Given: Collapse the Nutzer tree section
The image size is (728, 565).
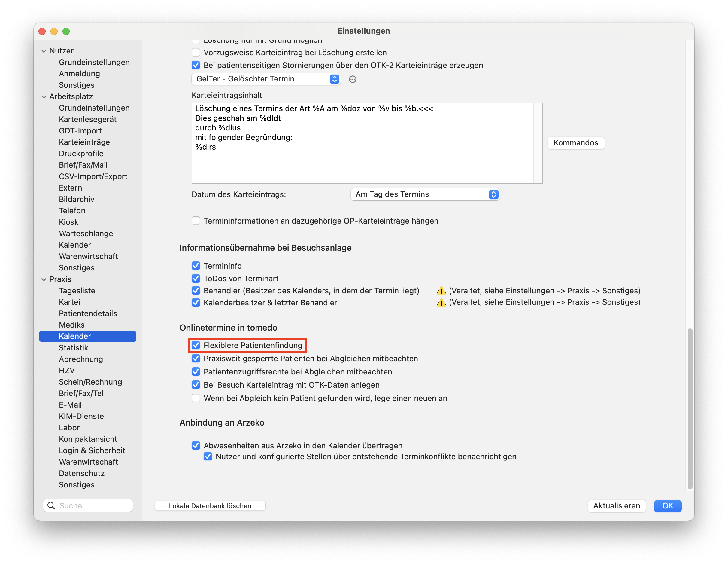Looking at the screenshot, I should [x=44, y=51].
